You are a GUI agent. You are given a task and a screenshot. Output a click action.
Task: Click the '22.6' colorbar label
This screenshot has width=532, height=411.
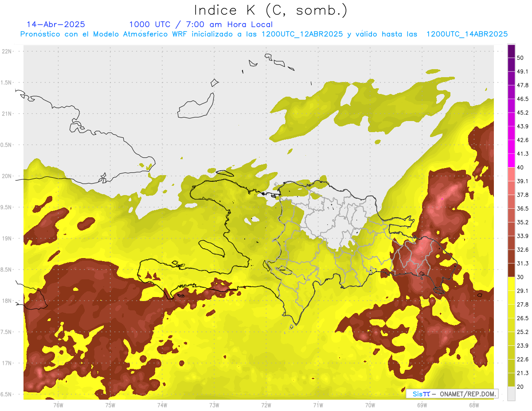pyautogui.click(x=522, y=359)
